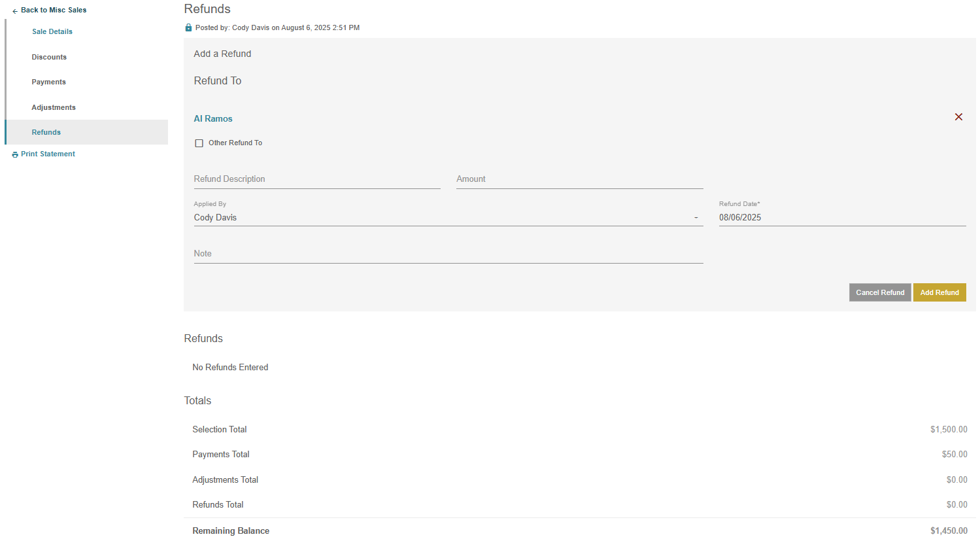Click the Cancel Refund button

tap(879, 292)
